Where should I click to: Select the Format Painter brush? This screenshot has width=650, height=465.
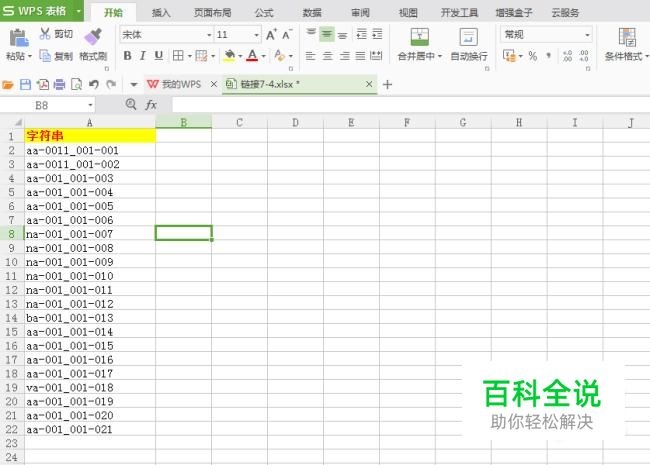(93, 37)
